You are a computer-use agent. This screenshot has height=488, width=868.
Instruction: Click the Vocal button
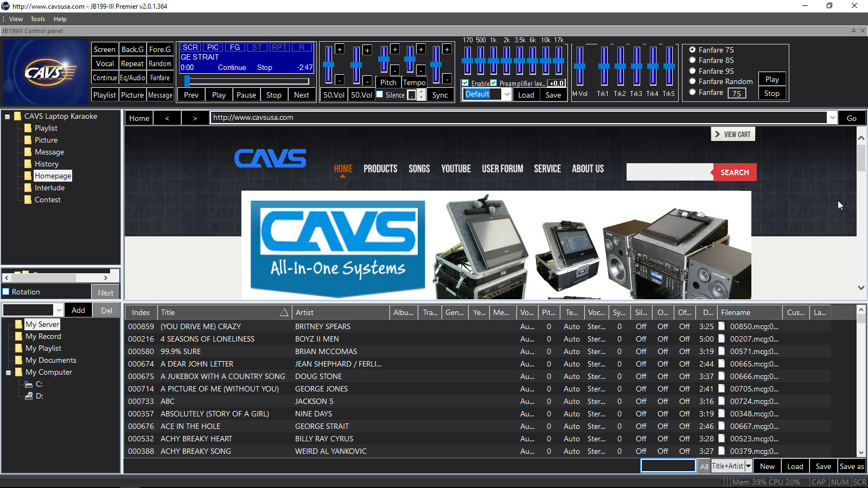tap(105, 63)
